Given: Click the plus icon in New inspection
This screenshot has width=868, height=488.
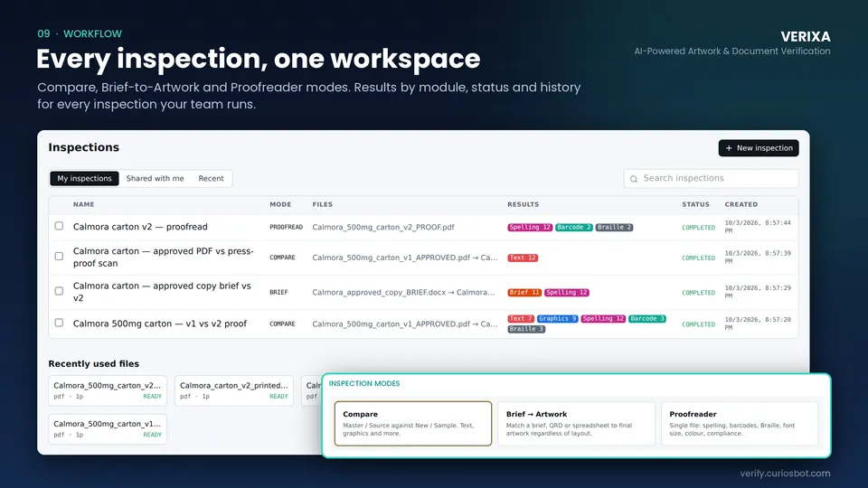Looking at the screenshot, I should tap(729, 148).
